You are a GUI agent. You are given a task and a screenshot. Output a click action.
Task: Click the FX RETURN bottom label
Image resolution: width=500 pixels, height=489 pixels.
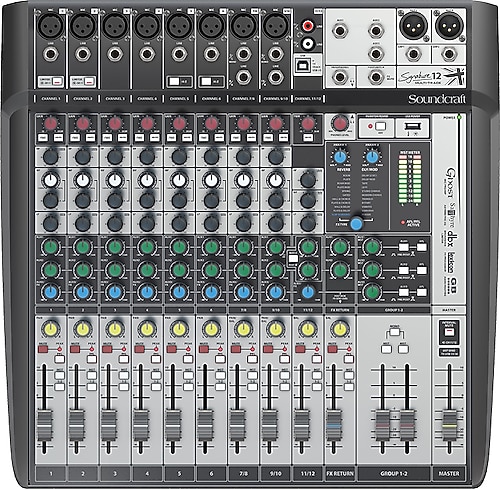pyautogui.click(x=340, y=473)
